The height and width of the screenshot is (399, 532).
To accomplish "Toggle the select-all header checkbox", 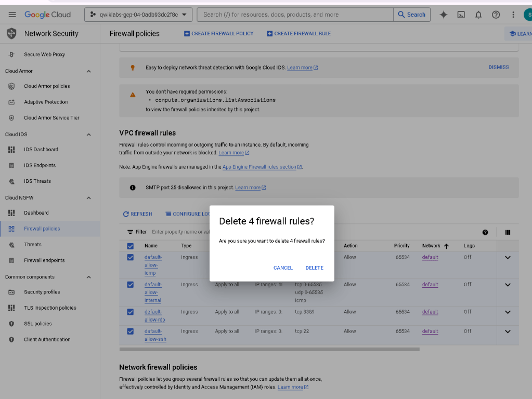I will click(x=131, y=246).
